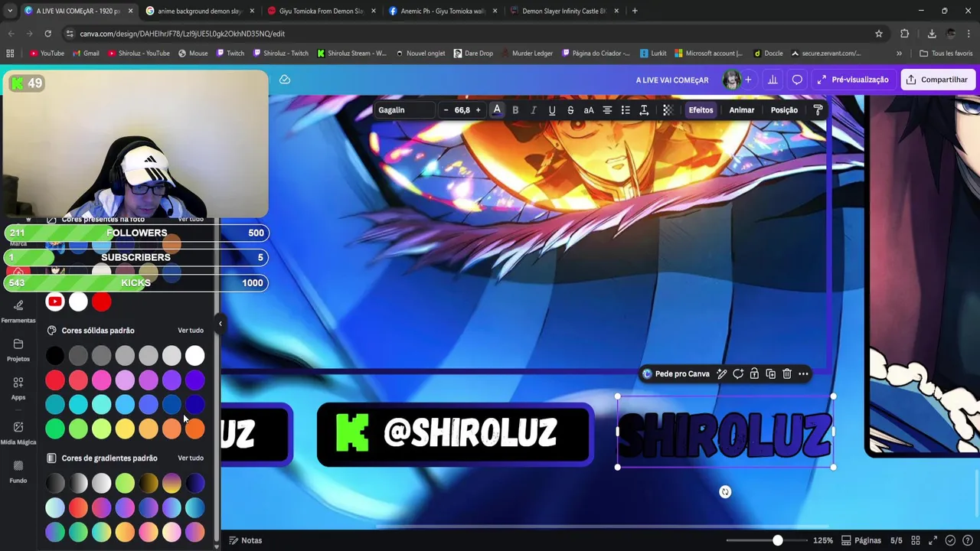The image size is (980, 551).
Task: Open the browser extensions puzzle icon
Action: [x=904, y=34]
